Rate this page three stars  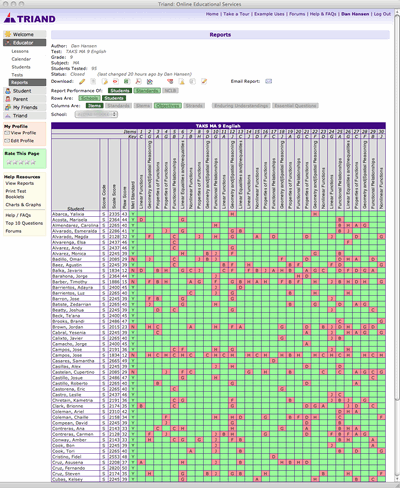tap(21, 162)
